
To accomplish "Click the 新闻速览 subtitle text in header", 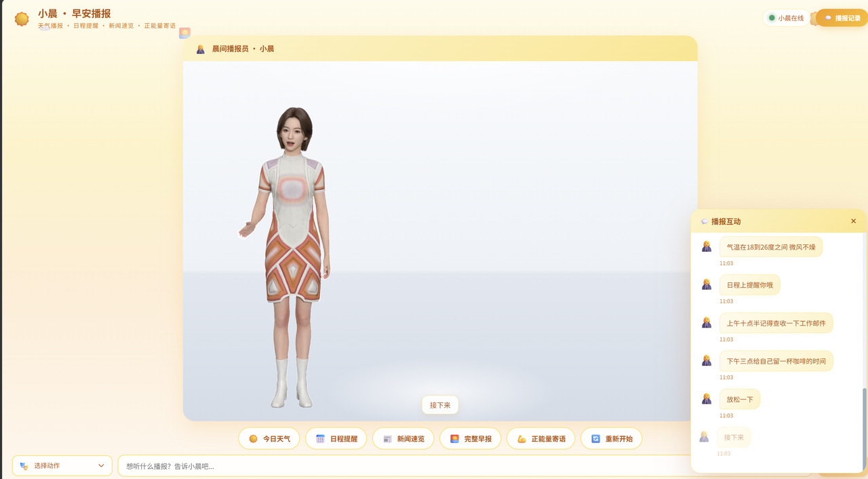I will pos(121,26).
